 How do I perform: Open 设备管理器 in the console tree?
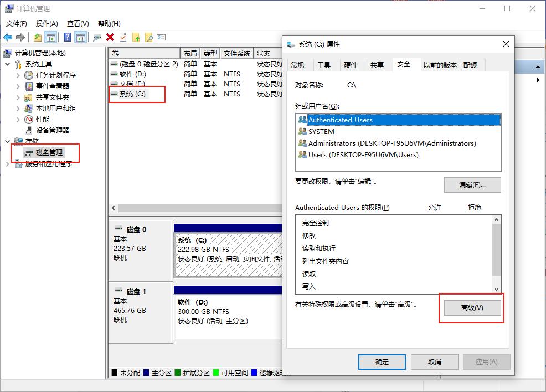pyautogui.click(x=53, y=131)
